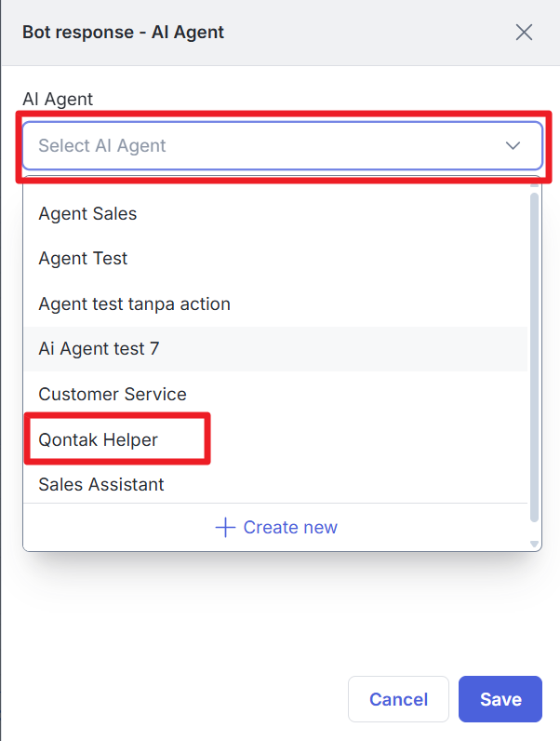Open the Select AI Agent combo box

(270, 146)
